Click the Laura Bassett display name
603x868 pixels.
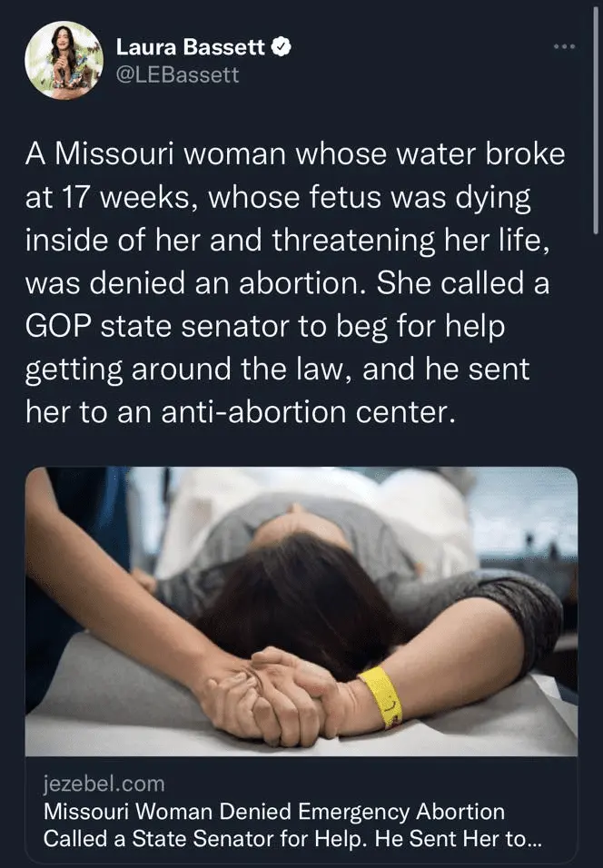point(191,47)
